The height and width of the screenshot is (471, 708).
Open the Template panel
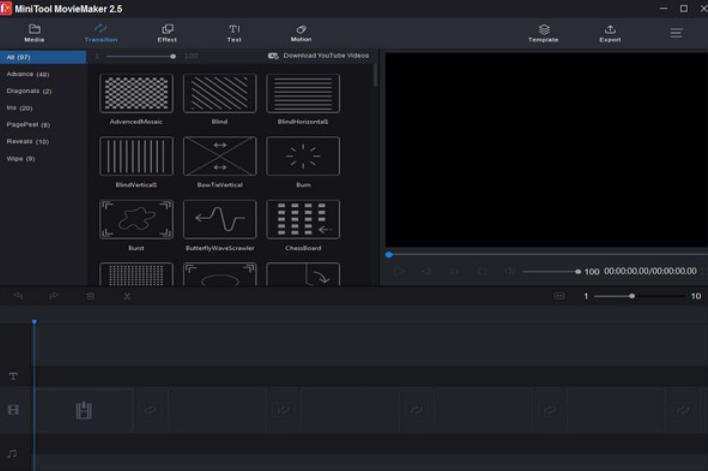[543, 33]
